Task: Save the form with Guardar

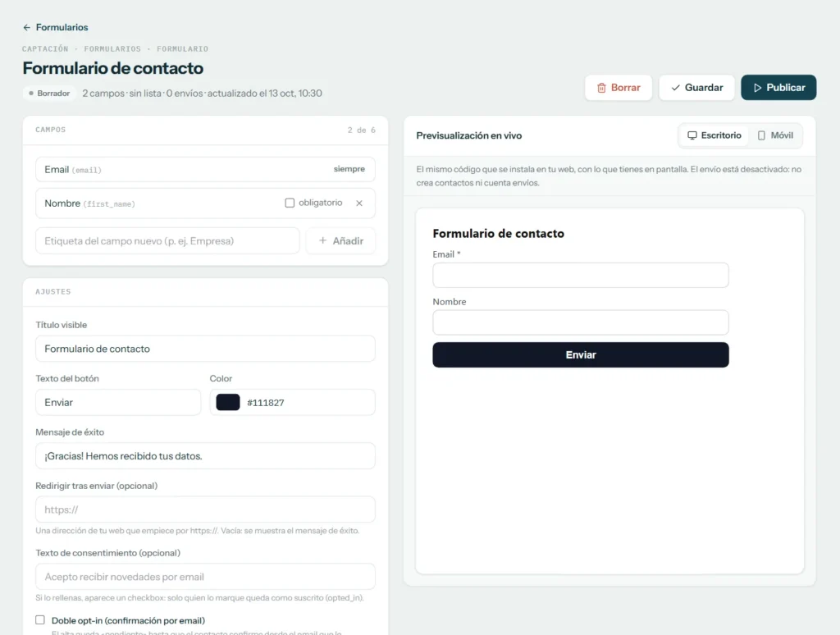Action: click(696, 87)
